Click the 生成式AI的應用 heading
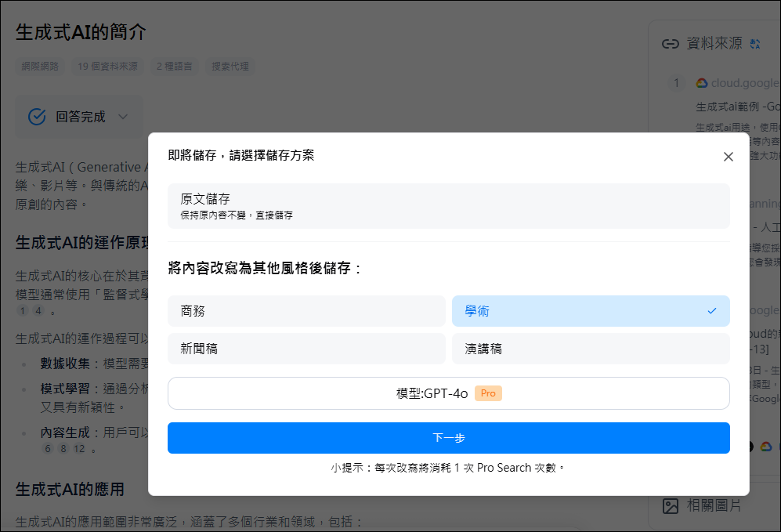 [x=70, y=489]
